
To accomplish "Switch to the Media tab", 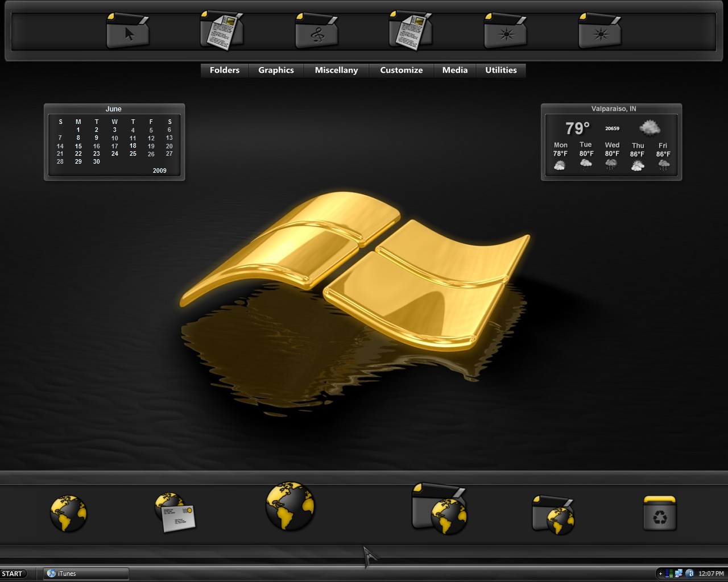I will click(x=455, y=70).
